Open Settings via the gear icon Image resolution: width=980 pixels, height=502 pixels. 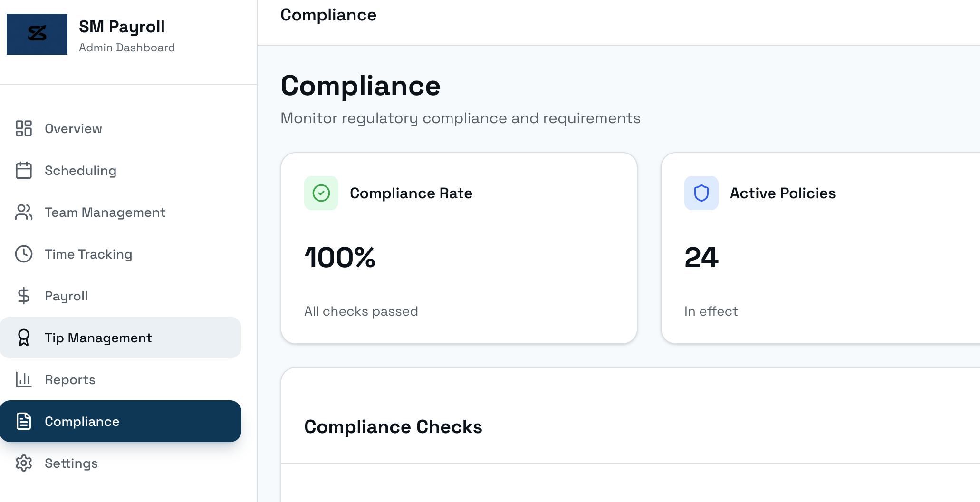[23, 463]
